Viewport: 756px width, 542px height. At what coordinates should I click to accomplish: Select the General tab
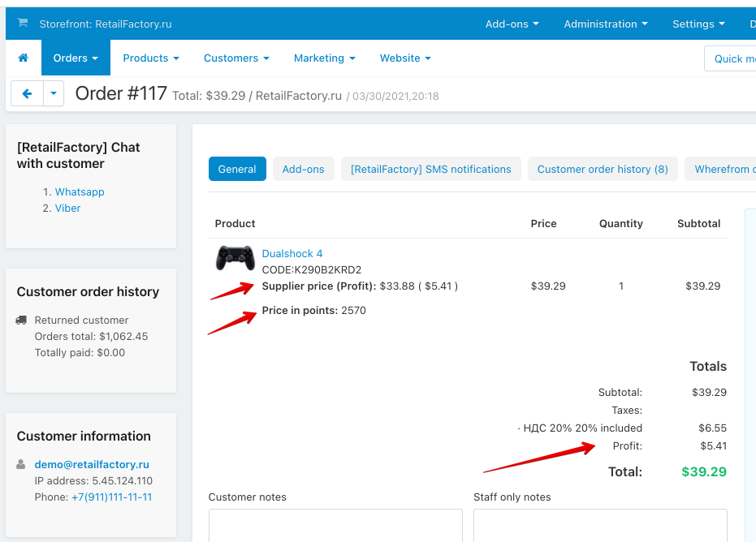pyautogui.click(x=237, y=169)
